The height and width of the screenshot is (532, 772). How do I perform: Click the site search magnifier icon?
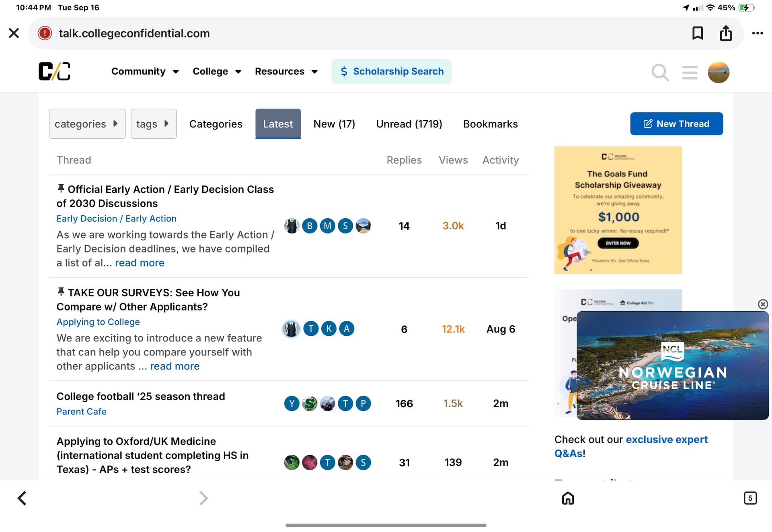(x=660, y=72)
